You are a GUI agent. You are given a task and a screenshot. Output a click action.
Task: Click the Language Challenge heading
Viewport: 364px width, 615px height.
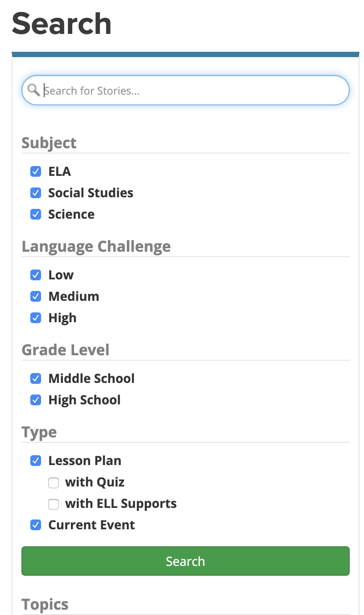click(x=96, y=246)
